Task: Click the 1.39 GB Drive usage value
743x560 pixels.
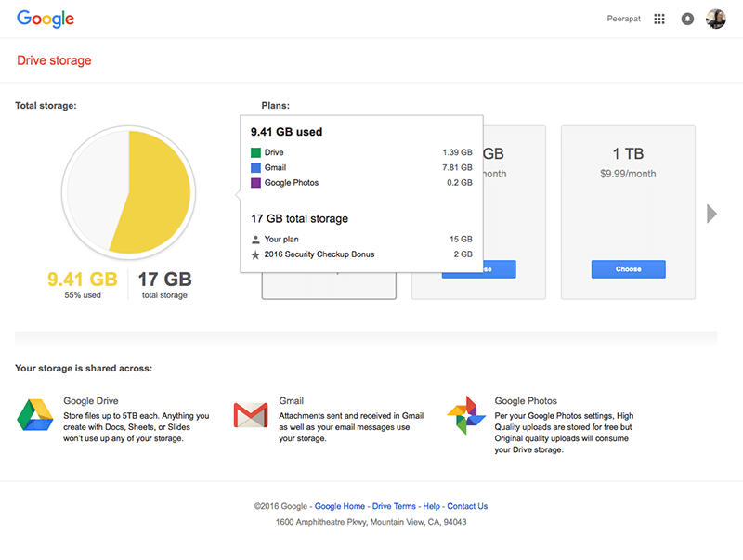Action: [457, 152]
